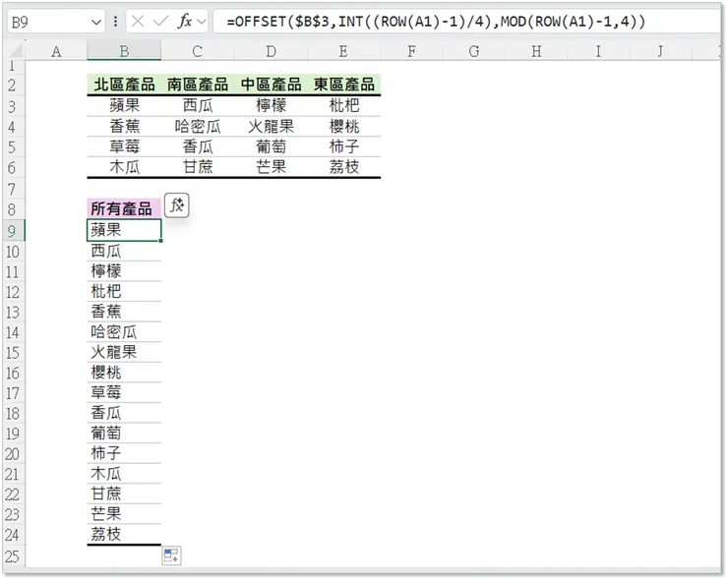Select column H header
This screenshot has height=580, width=728.
(x=536, y=51)
